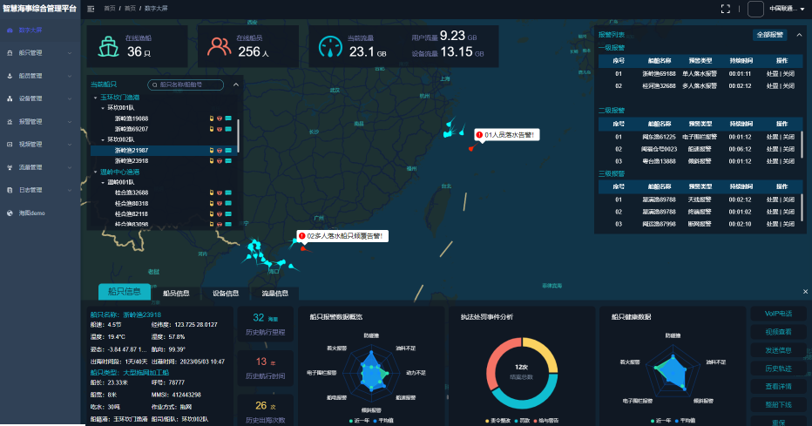
Task: Toggle 平均值 legend in 船只报警数据概览 chart
Action: tap(383, 420)
